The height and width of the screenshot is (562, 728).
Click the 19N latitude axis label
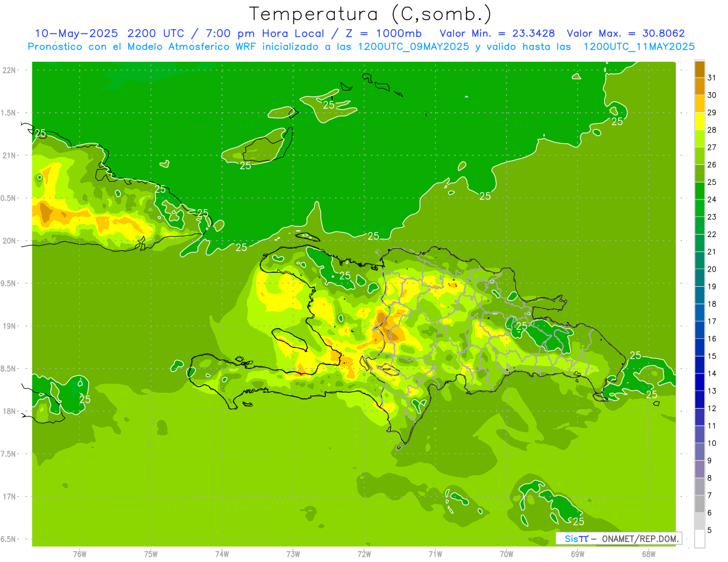click(x=10, y=326)
